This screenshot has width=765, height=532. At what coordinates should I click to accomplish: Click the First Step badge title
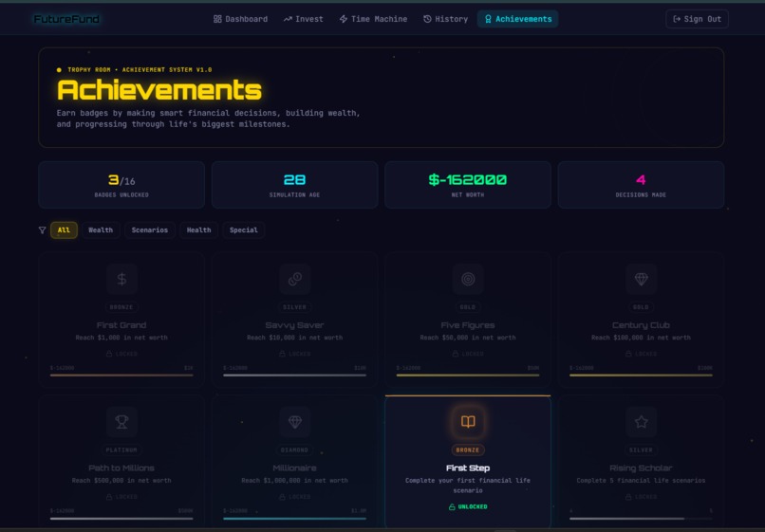tap(468, 468)
